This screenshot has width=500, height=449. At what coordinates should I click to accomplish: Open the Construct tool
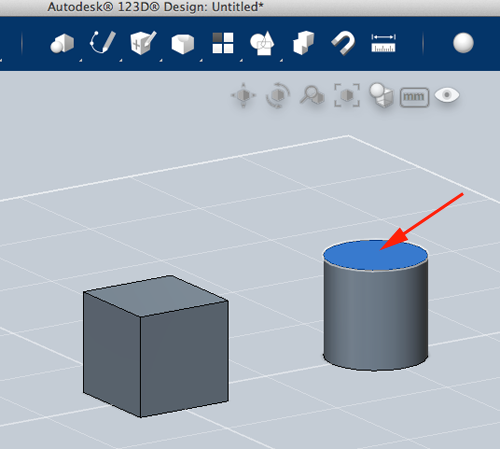pyautogui.click(x=143, y=43)
